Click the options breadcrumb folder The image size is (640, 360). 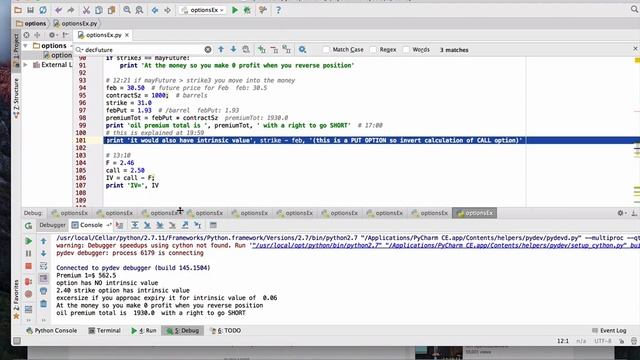(31, 23)
